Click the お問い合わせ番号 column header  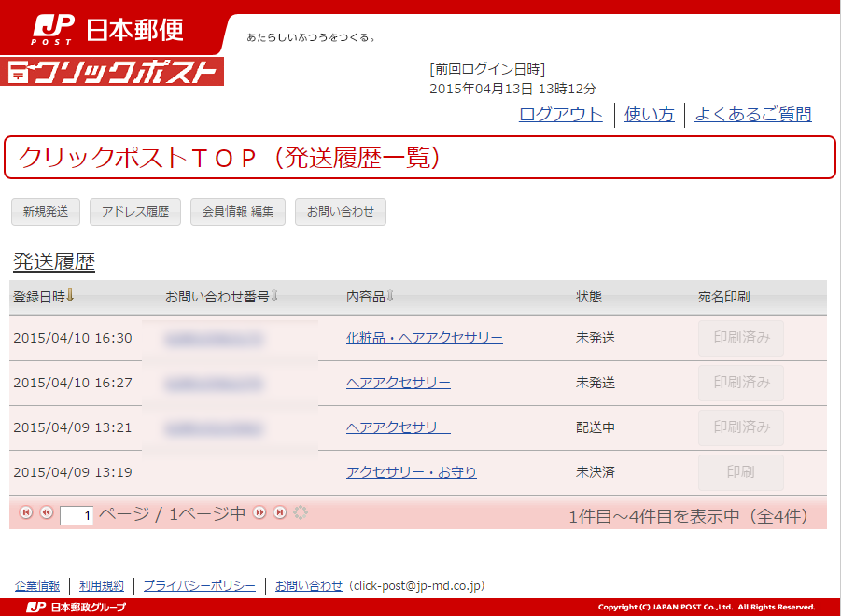217,297
